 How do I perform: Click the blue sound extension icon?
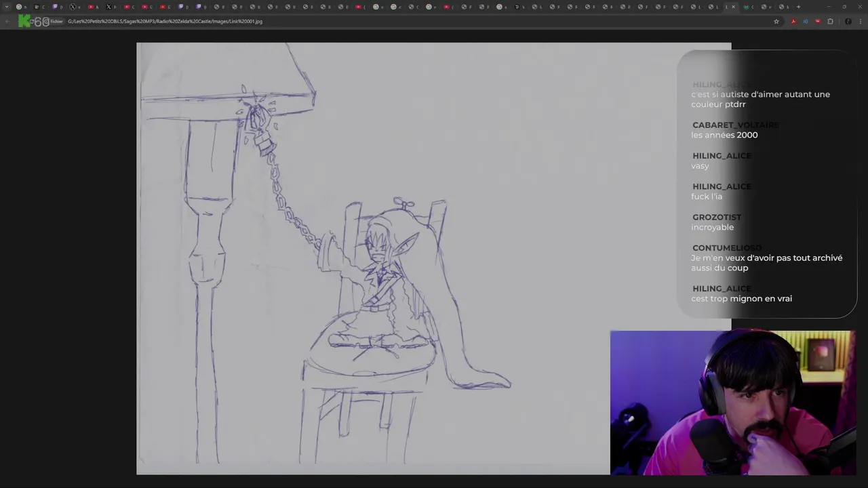(806, 21)
